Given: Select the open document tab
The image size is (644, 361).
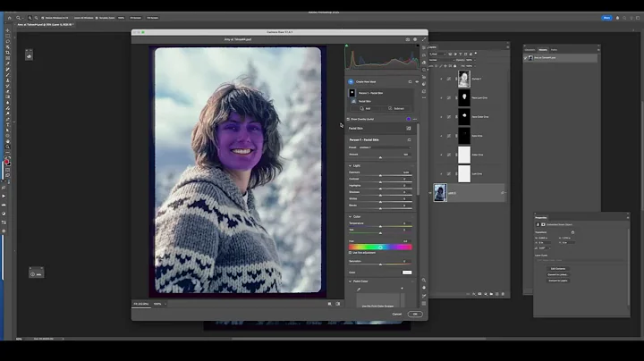Looking at the screenshot, I should tap(45, 25).
